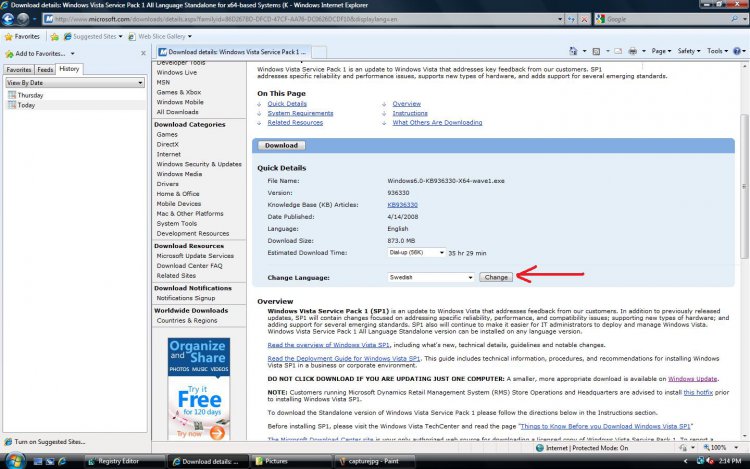The height and width of the screenshot is (469, 750).
Task: Select the History tab in sidebar
Action: click(x=69, y=69)
